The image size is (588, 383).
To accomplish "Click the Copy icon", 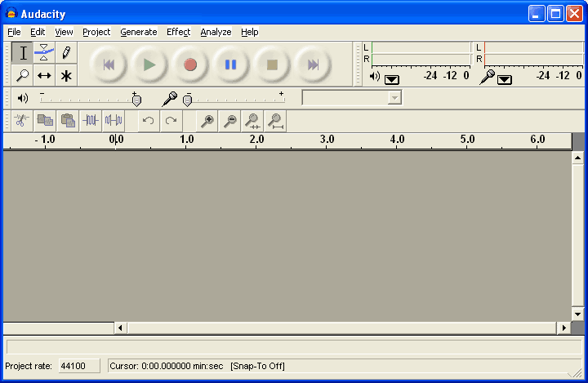I will 45,121.
